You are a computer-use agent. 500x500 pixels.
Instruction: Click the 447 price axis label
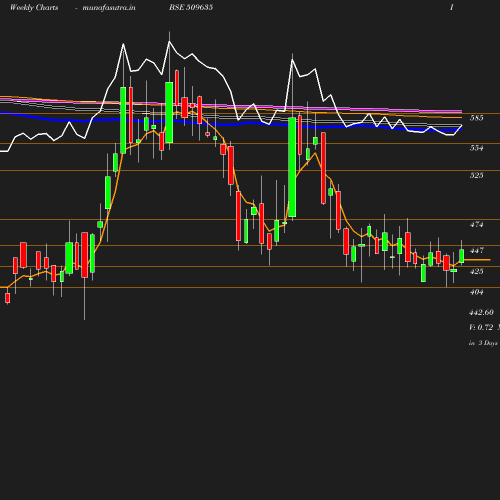click(476, 250)
